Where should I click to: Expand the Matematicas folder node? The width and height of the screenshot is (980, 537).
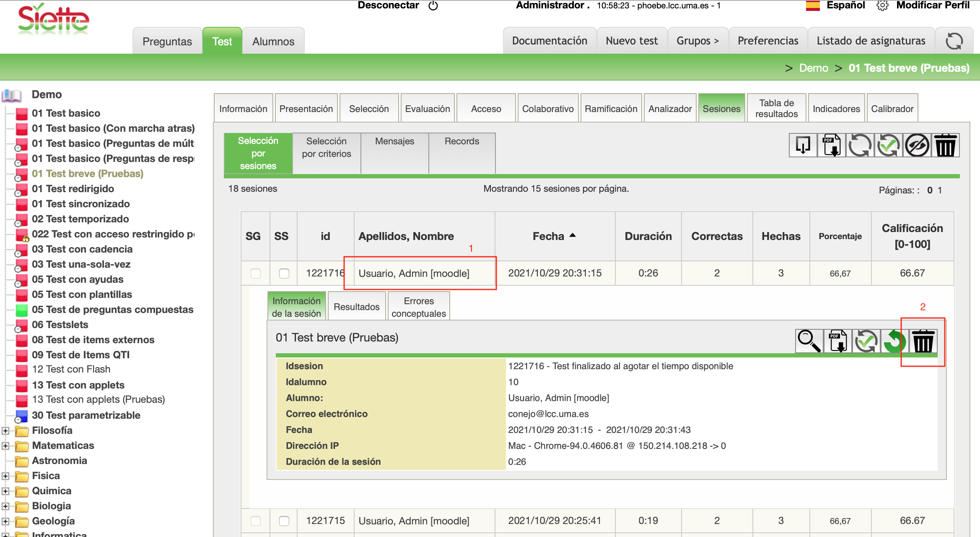pyautogui.click(x=5, y=446)
